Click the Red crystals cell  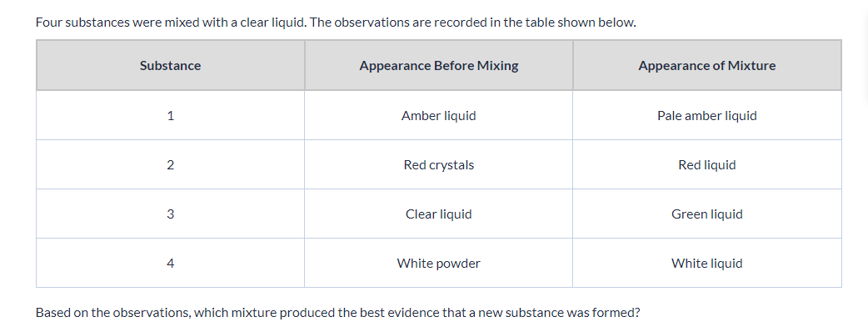pos(438,164)
